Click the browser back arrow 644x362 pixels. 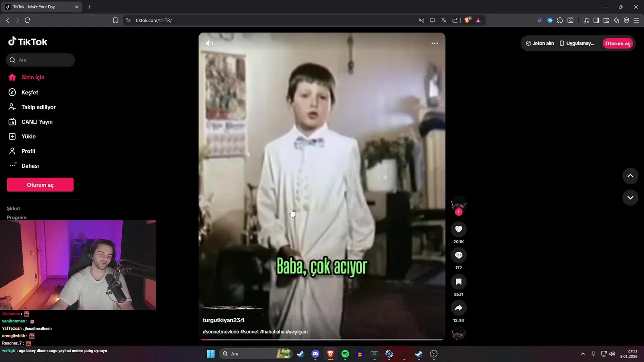coord(7,20)
